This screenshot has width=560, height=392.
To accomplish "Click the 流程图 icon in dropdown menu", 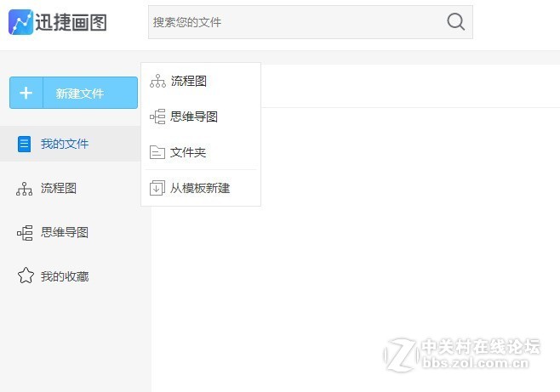I will 157,81.
